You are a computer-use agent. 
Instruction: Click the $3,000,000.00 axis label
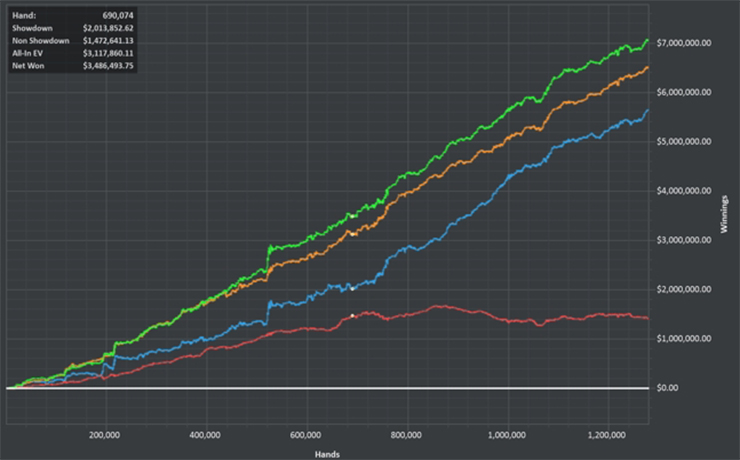click(x=684, y=240)
